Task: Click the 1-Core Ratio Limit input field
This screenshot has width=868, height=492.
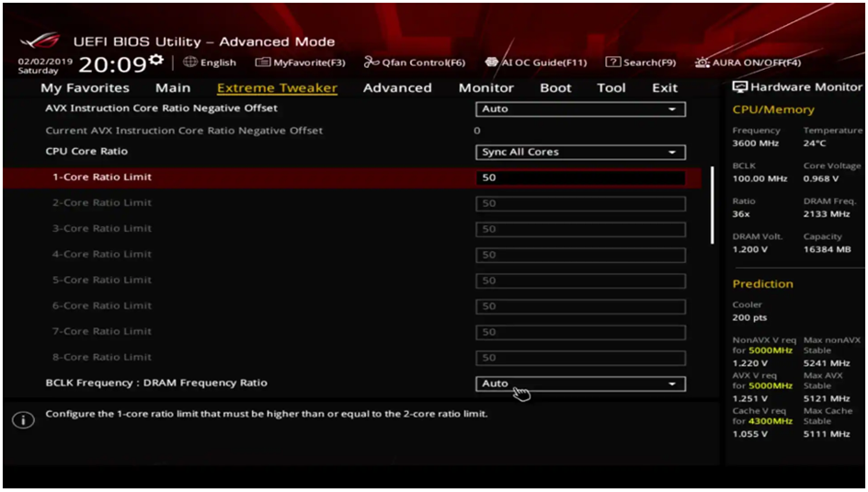Action: [580, 177]
